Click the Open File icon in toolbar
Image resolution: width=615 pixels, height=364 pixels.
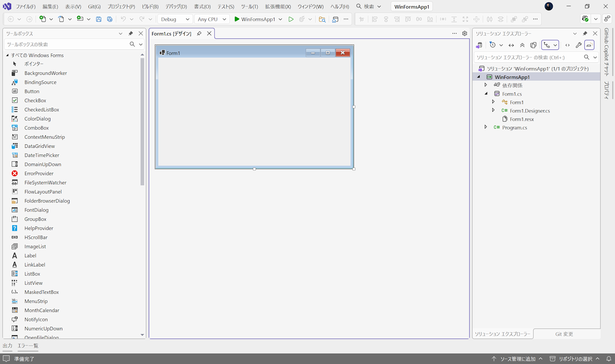pos(61,19)
